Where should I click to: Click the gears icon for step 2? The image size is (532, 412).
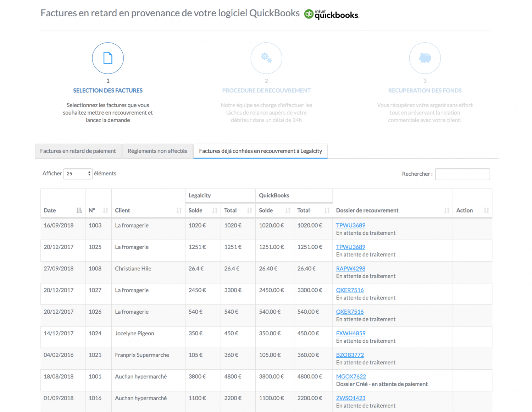click(266, 58)
